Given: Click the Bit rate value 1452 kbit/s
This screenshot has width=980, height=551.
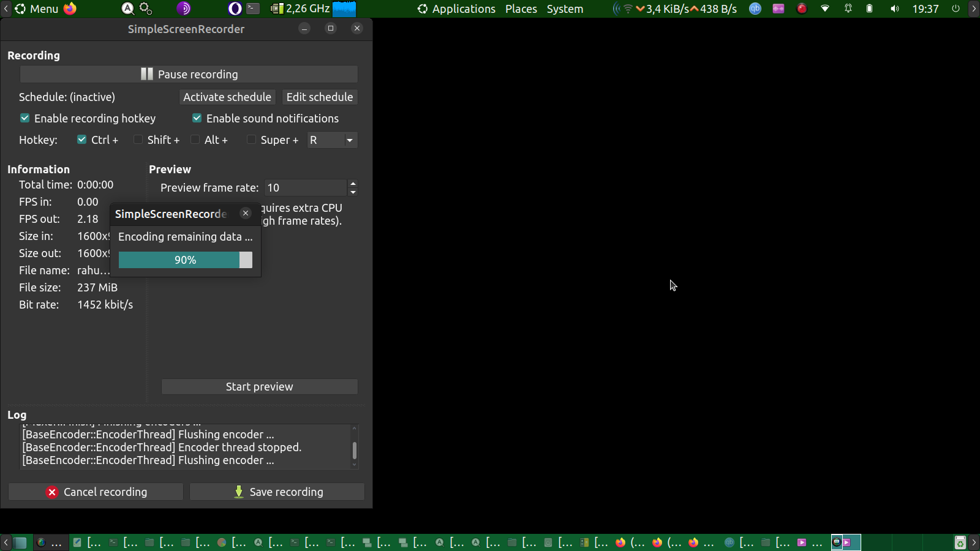Looking at the screenshot, I should pos(105,304).
